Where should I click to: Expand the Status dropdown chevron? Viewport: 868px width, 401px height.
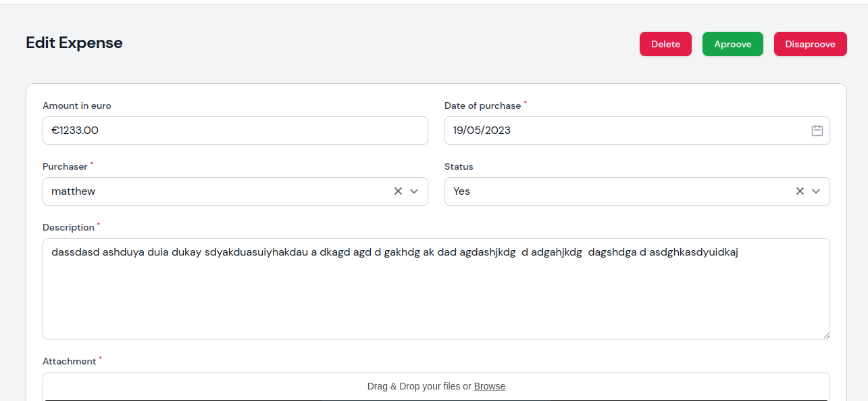(816, 191)
